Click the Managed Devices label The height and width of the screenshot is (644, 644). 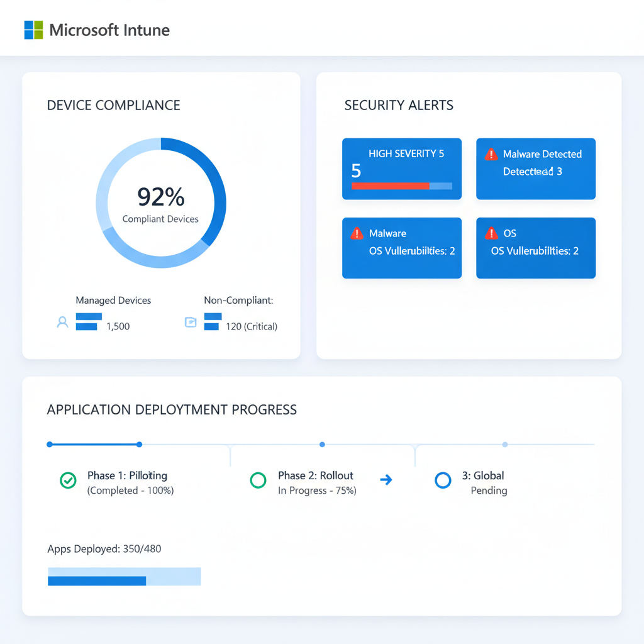pyautogui.click(x=113, y=301)
